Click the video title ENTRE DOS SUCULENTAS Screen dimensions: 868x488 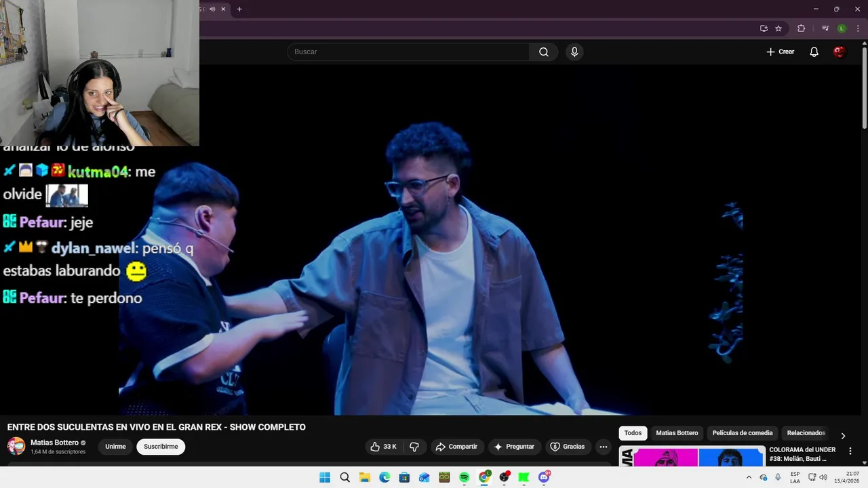coord(157,427)
